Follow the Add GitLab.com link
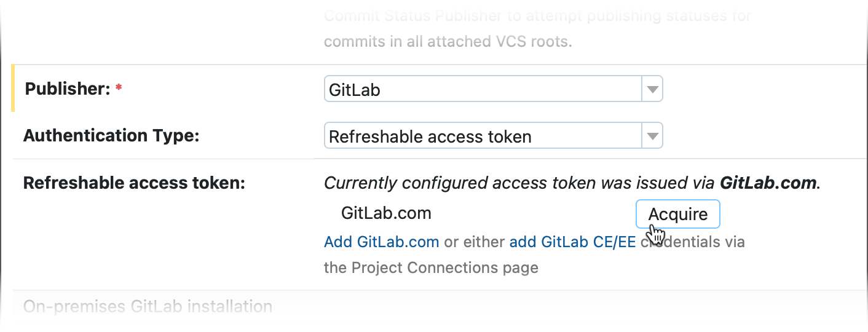 [x=381, y=242]
